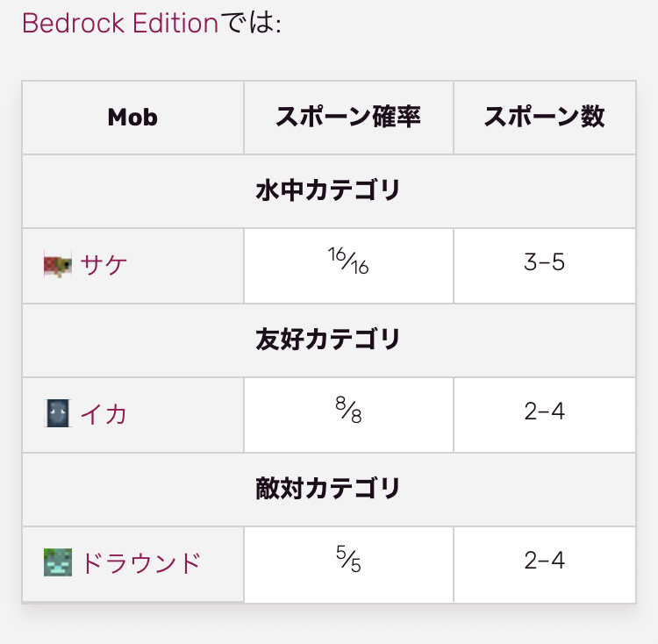
Task: Click the スポーン数 column header
Action: (544, 118)
